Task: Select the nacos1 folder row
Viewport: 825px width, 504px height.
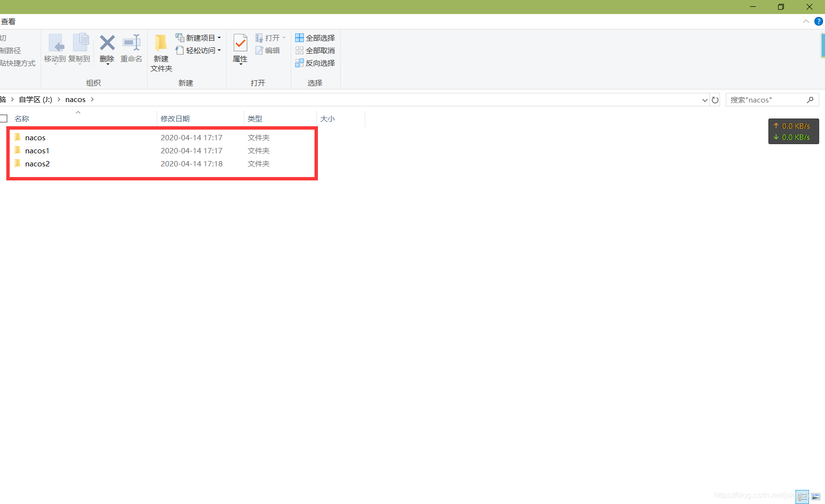Action: [164, 150]
